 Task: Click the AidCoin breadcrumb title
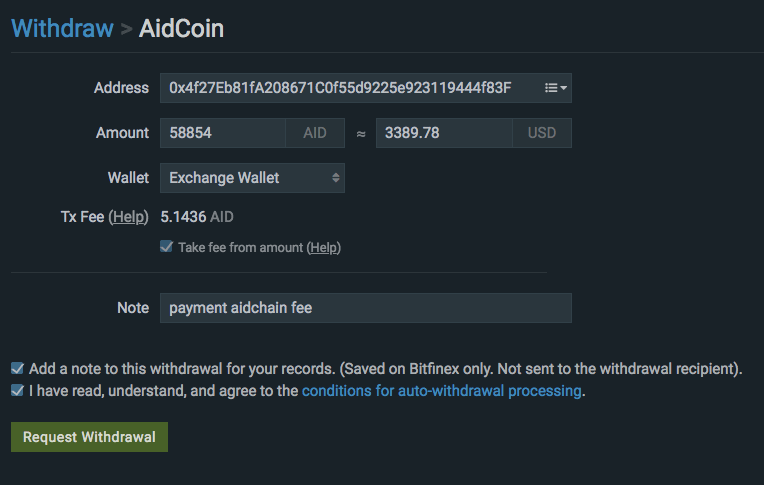click(181, 28)
